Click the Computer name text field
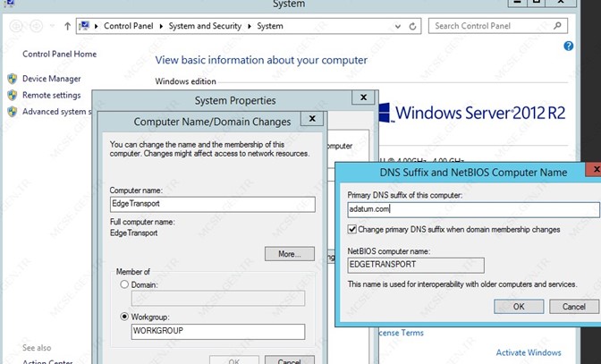This screenshot has width=601, height=364. click(x=212, y=204)
